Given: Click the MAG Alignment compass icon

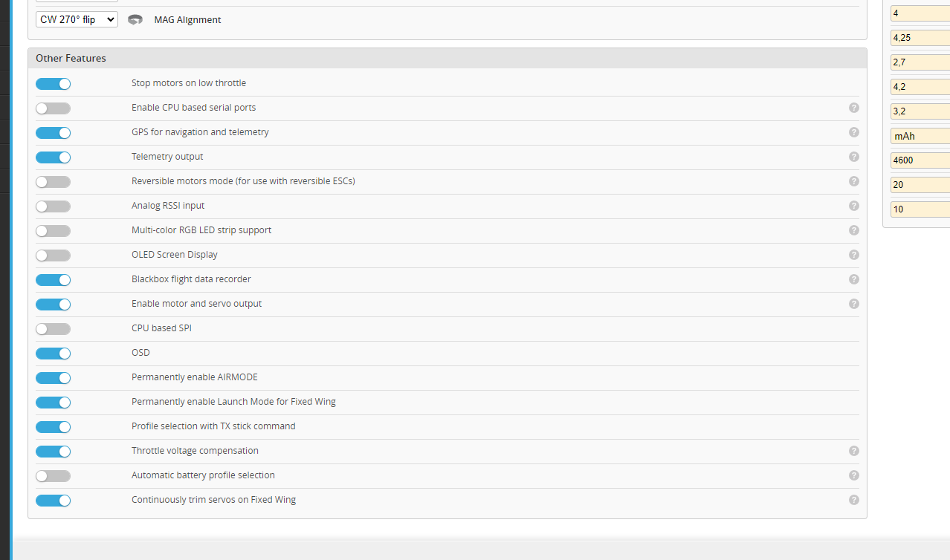Looking at the screenshot, I should (135, 20).
